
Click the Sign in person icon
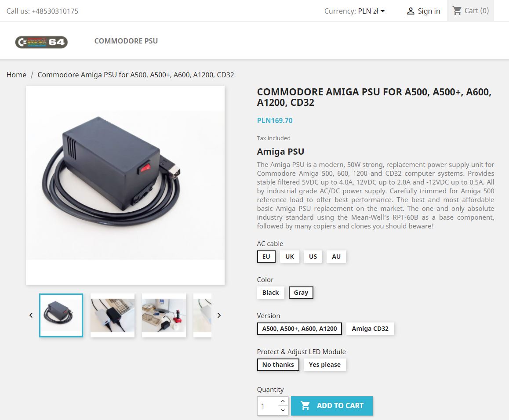point(411,11)
